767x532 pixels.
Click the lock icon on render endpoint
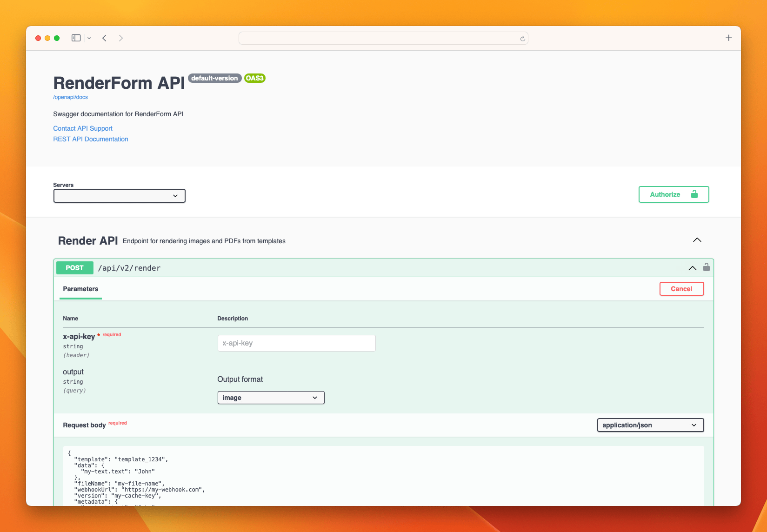(x=706, y=267)
